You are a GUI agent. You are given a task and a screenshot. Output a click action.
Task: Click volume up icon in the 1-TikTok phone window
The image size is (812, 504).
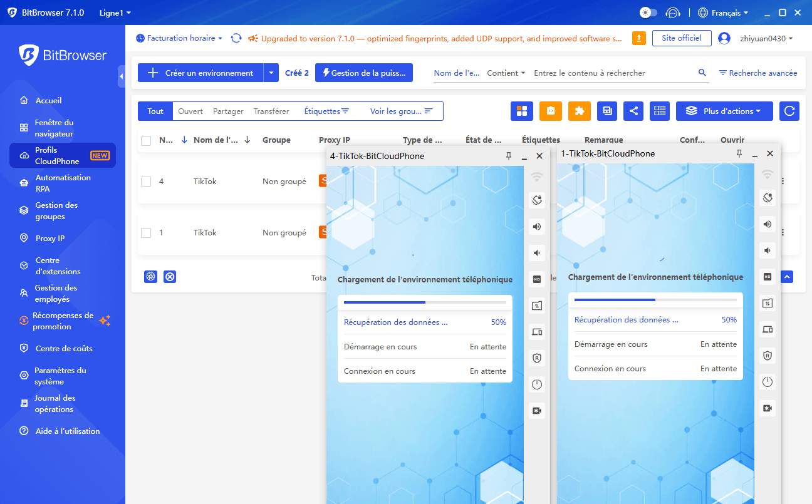[768, 224]
